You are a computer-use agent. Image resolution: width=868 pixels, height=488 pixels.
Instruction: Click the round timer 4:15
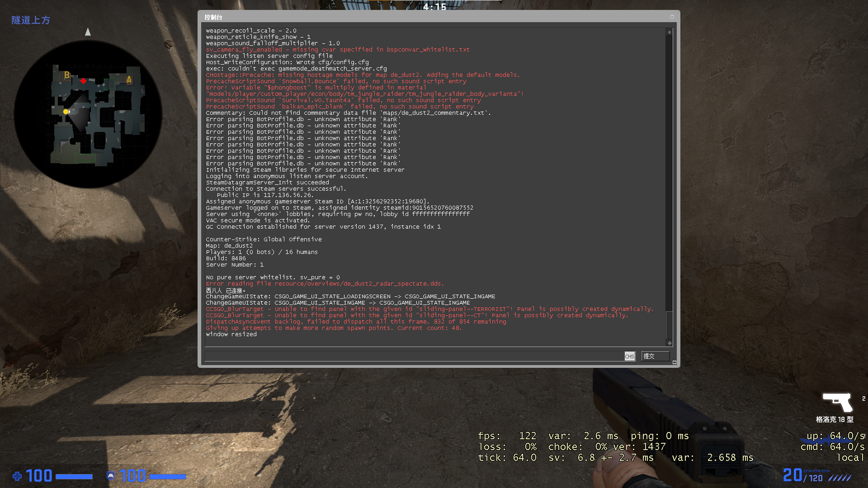pyautogui.click(x=434, y=7)
